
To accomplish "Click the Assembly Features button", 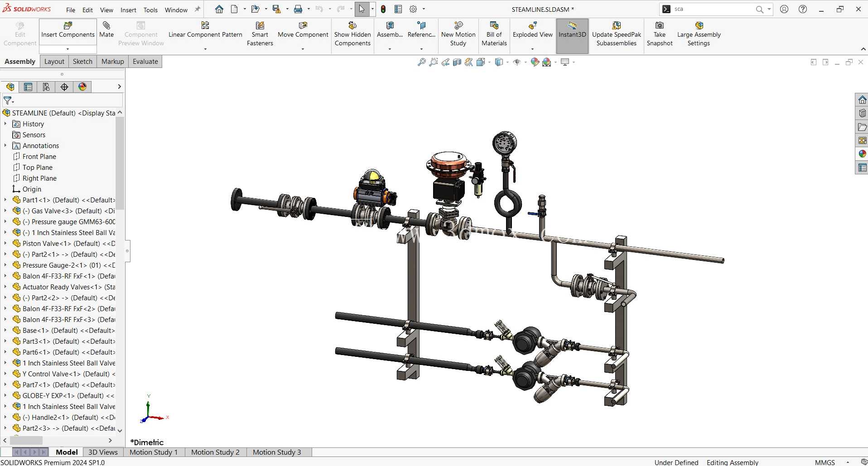I will click(x=390, y=30).
